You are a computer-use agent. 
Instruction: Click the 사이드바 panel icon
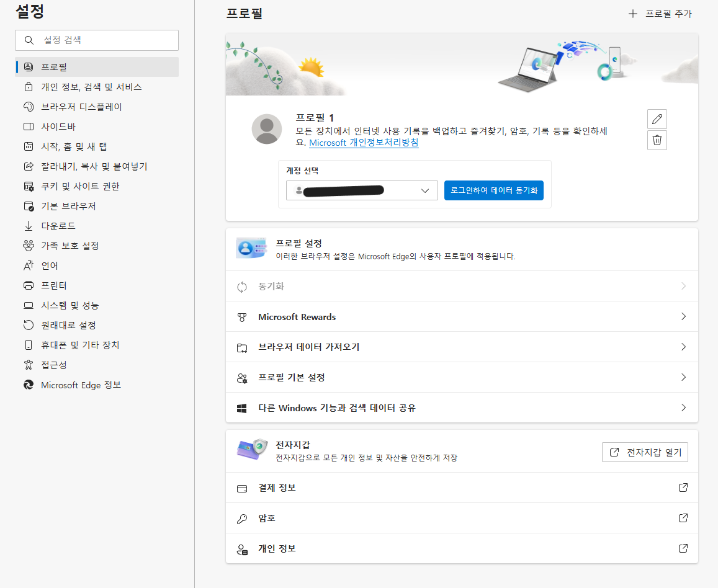coord(29,127)
